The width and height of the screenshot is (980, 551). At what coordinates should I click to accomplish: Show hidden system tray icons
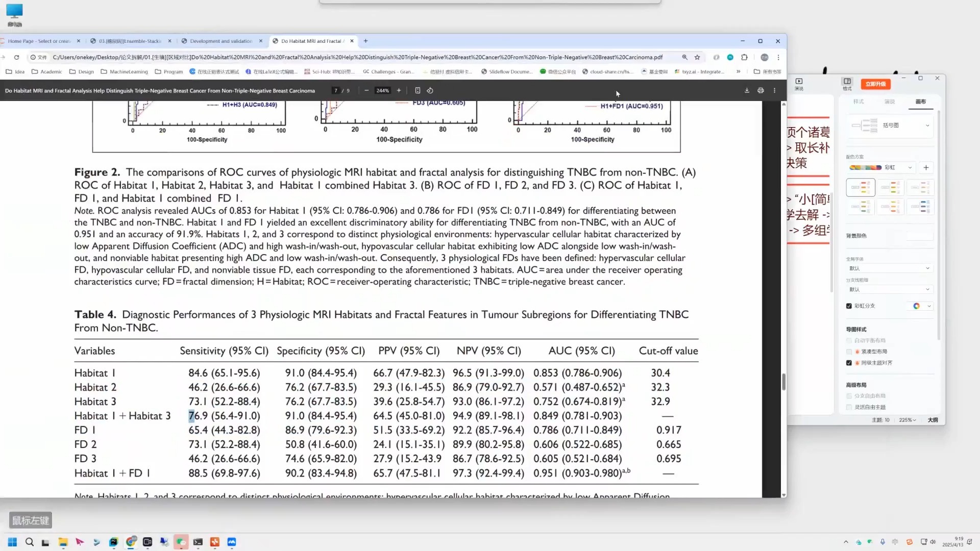pos(846,542)
